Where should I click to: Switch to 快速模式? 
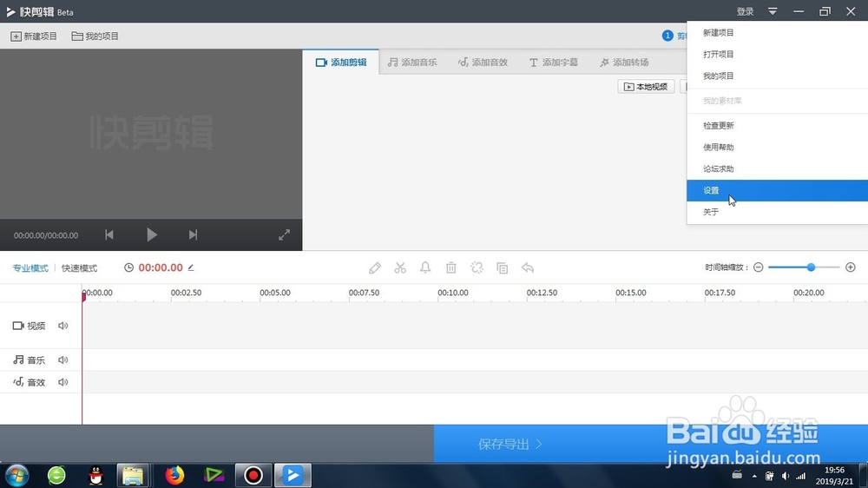(79, 268)
